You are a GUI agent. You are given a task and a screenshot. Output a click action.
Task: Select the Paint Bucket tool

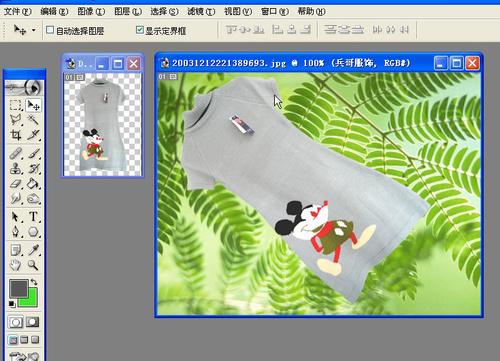tap(33, 183)
